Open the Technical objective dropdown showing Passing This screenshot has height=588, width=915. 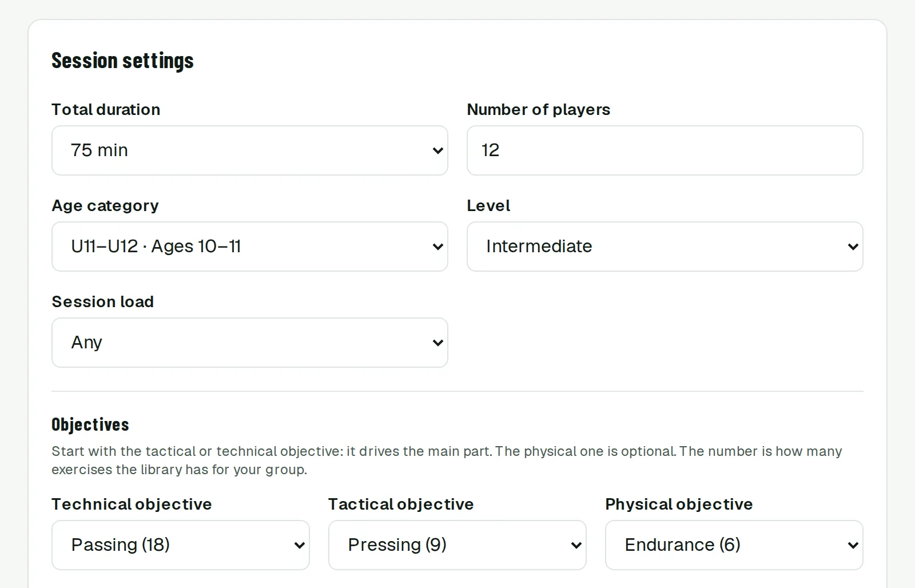click(x=180, y=545)
